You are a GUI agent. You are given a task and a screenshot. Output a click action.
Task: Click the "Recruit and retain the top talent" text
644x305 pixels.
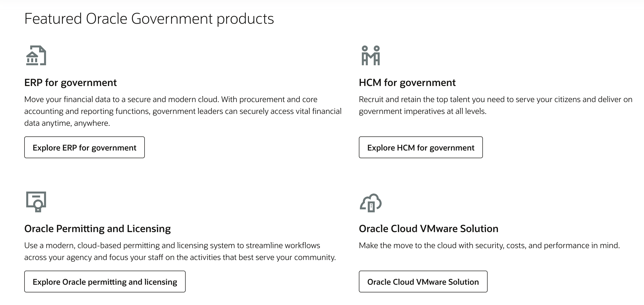click(495, 105)
